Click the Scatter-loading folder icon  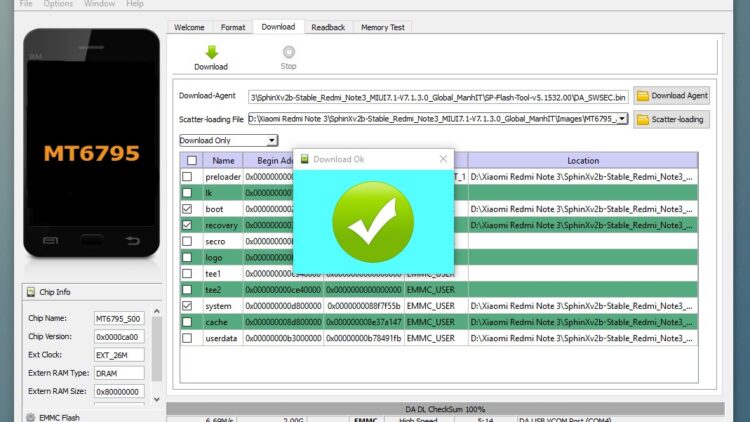coord(642,119)
